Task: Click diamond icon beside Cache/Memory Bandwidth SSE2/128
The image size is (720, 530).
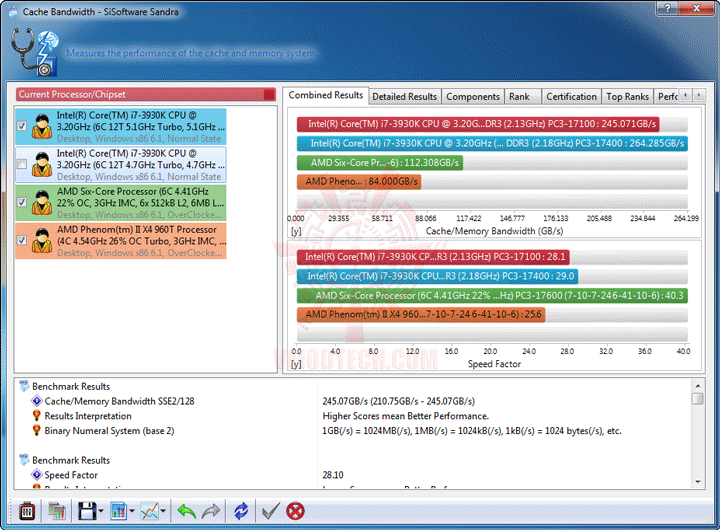Action: pyautogui.click(x=36, y=401)
